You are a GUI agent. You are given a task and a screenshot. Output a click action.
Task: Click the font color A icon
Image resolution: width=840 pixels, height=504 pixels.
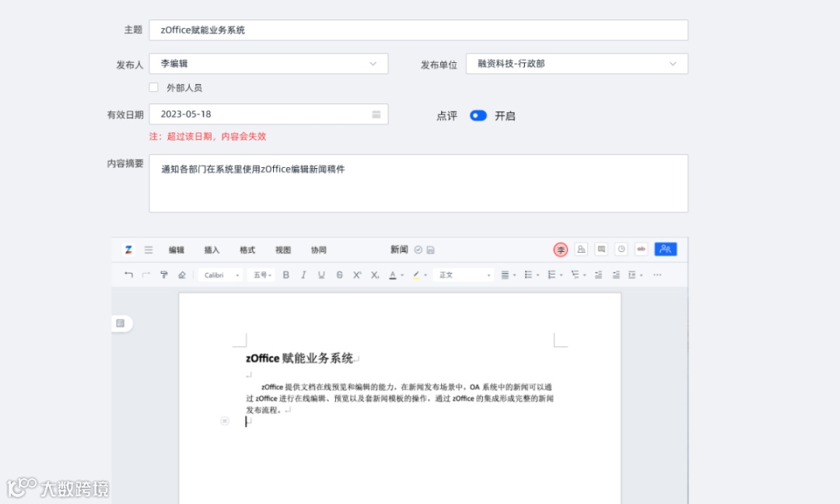[x=393, y=275]
